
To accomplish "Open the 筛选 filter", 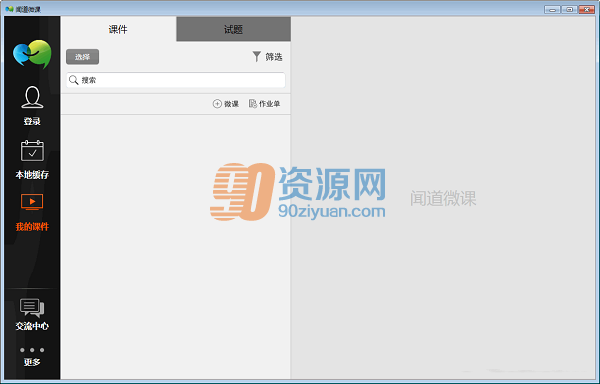I will click(x=267, y=57).
